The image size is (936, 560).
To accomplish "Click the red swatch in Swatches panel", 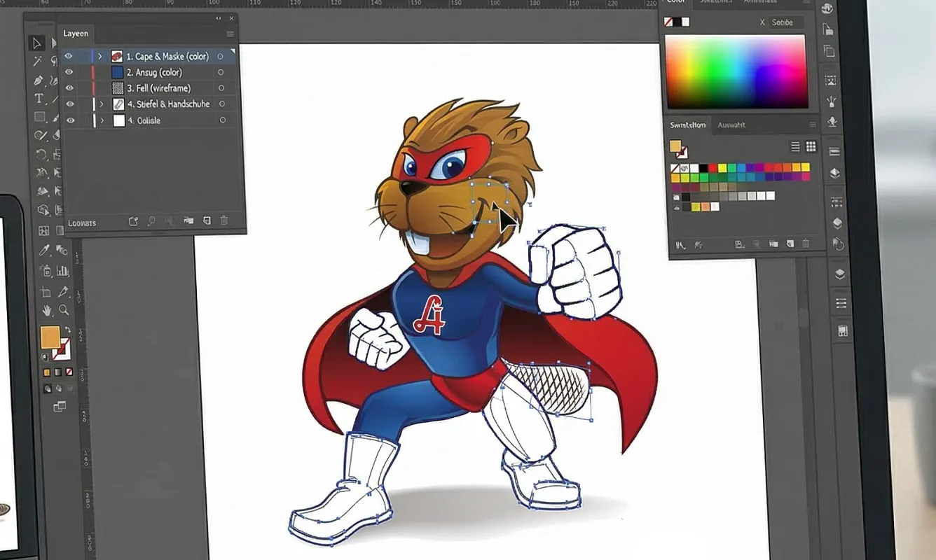I will 713,168.
